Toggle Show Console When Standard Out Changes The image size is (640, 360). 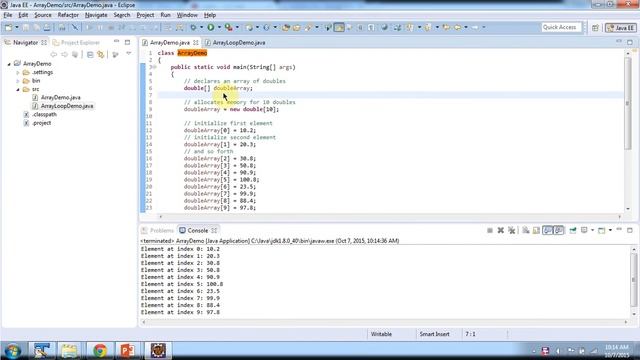547,231
